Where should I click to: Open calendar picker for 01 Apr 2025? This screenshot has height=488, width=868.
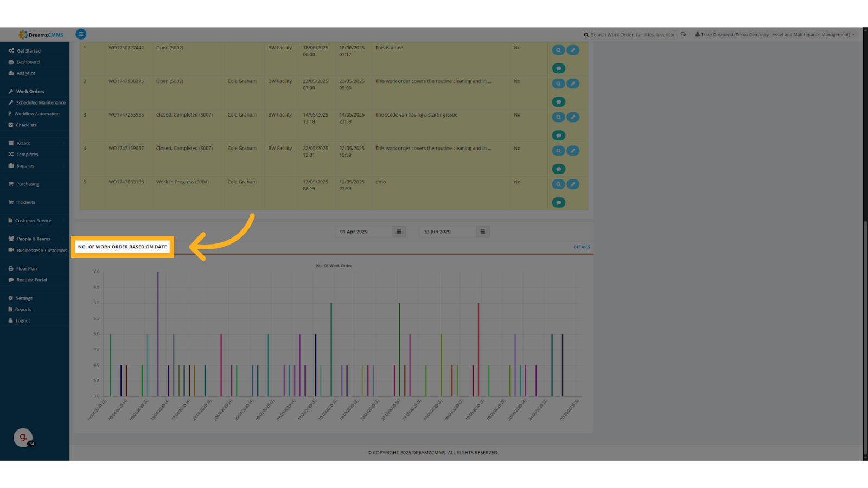(x=399, y=232)
